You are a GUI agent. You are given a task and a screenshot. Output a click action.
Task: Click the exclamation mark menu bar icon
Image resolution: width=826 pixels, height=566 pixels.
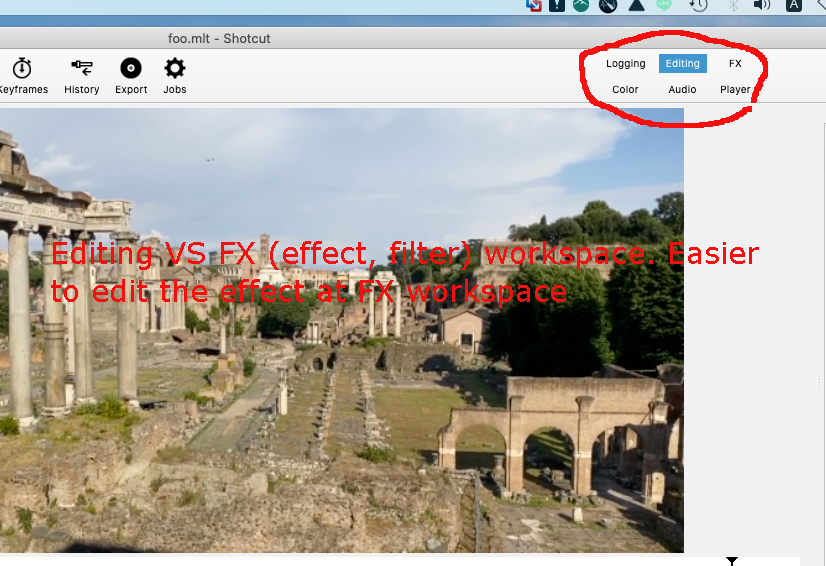tap(558, 5)
